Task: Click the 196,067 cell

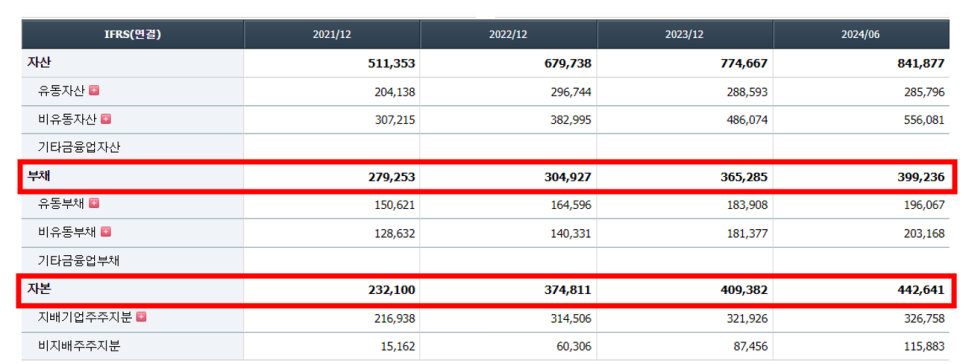Action: pos(924,205)
